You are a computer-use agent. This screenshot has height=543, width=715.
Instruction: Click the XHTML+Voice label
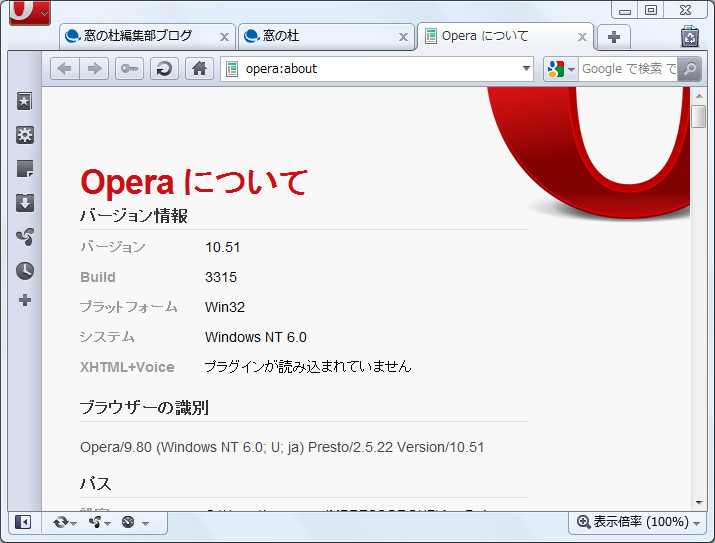[x=127, y=367]
